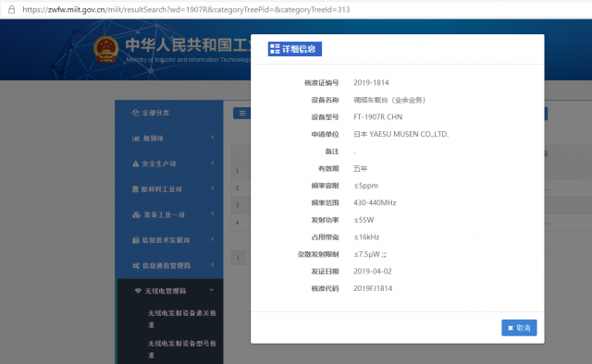Click approval number value 2019-1814

[371, 82]
